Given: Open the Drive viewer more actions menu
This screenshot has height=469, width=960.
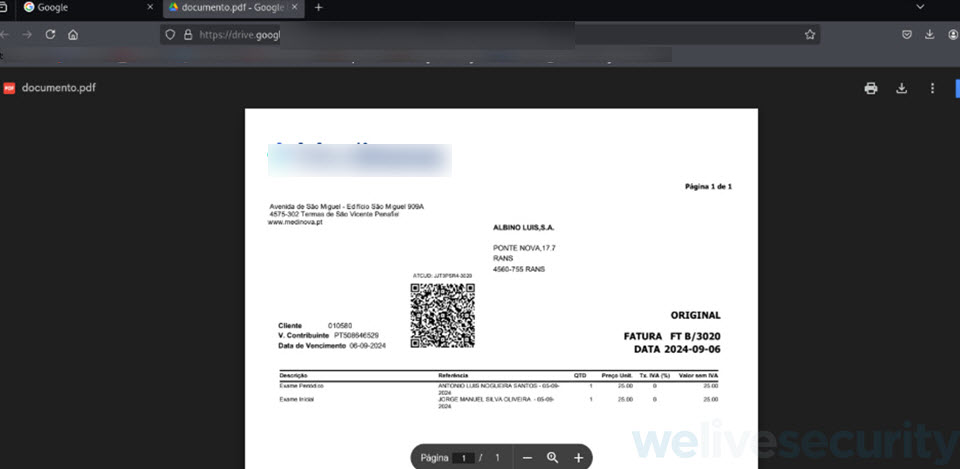Looking at the screenshot, I should [x=932, y=88].
